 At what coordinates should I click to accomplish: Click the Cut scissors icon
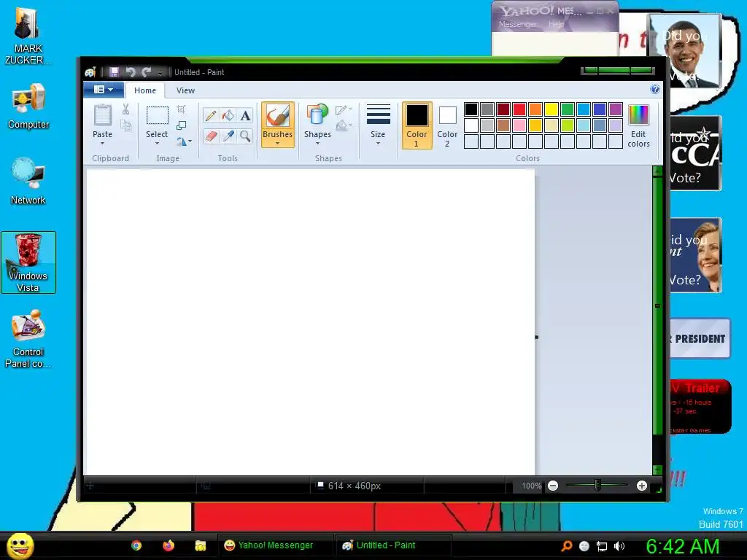click(x=125, y=109)
